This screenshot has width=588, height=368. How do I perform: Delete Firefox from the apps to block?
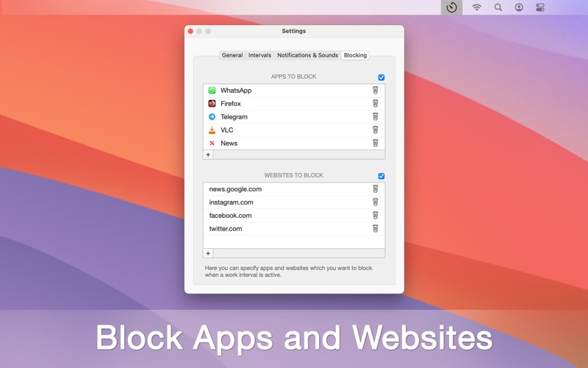pos(375,103)
